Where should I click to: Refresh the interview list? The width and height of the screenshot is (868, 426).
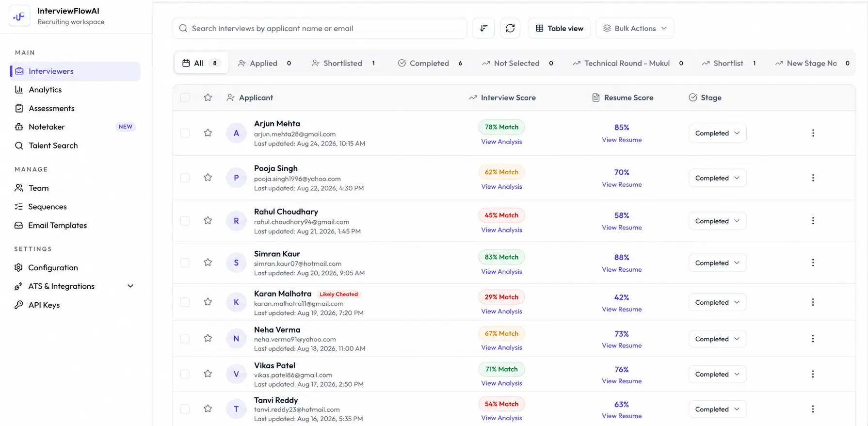tap(510, 28)
